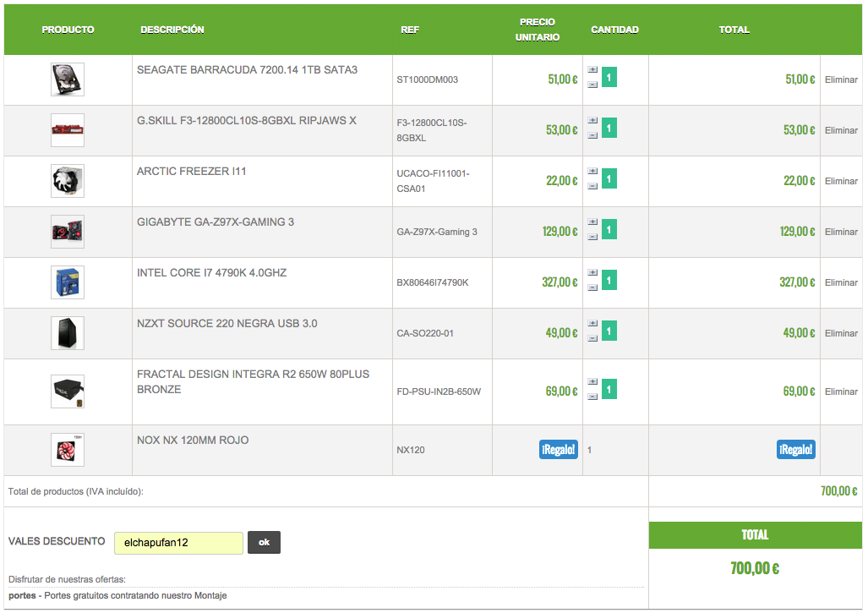Decrease quantity of Seagate Barracuda 1TB
Image resolution: width=868 pixels, height=613 pixels.
(x=592, y=85)
